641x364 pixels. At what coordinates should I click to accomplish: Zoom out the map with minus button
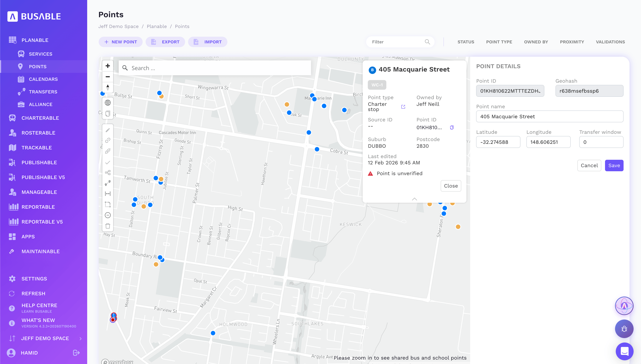(108, 77)
